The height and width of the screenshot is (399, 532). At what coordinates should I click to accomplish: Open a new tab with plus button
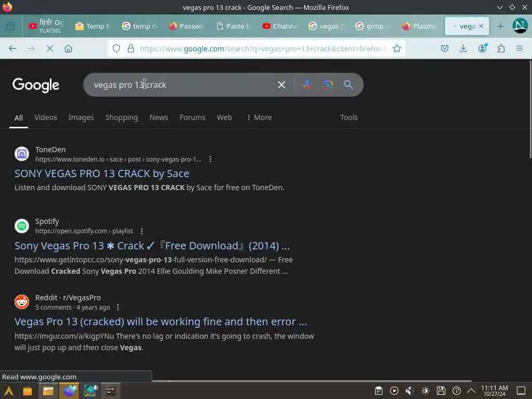click(x=500, y=26)
